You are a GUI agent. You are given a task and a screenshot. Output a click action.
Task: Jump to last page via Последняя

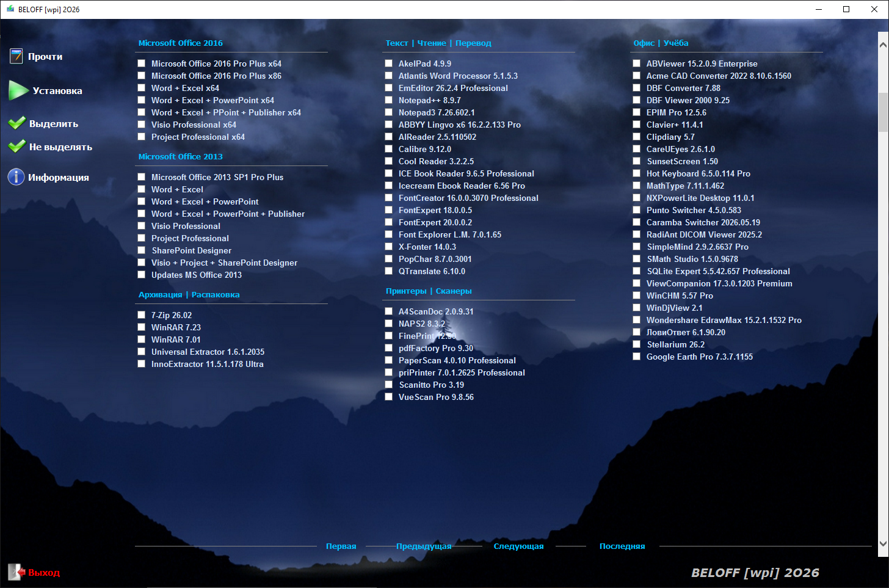[x=622, y=546]
